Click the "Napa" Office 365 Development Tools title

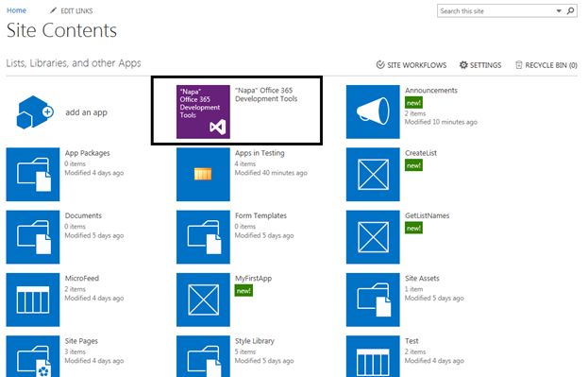(x=266, y=94)
